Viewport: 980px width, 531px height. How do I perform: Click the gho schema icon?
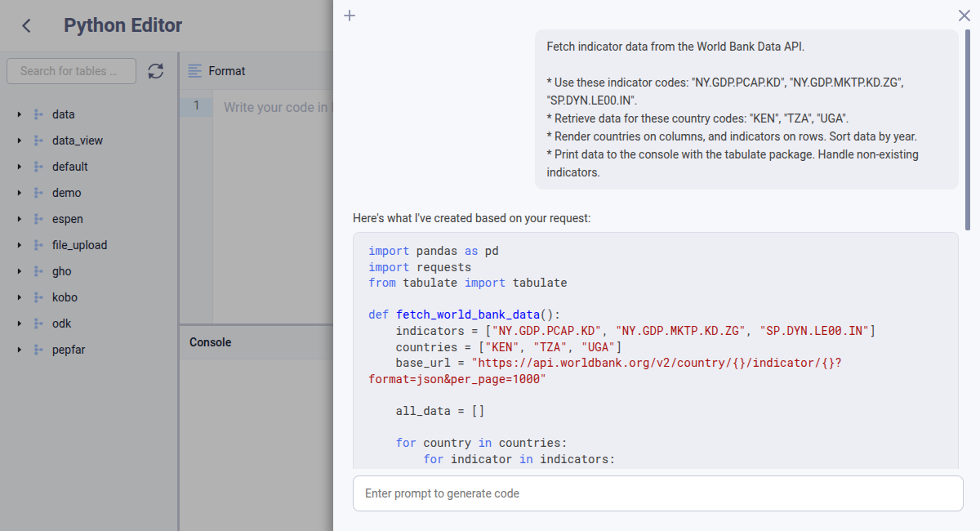tap(38, 270)
